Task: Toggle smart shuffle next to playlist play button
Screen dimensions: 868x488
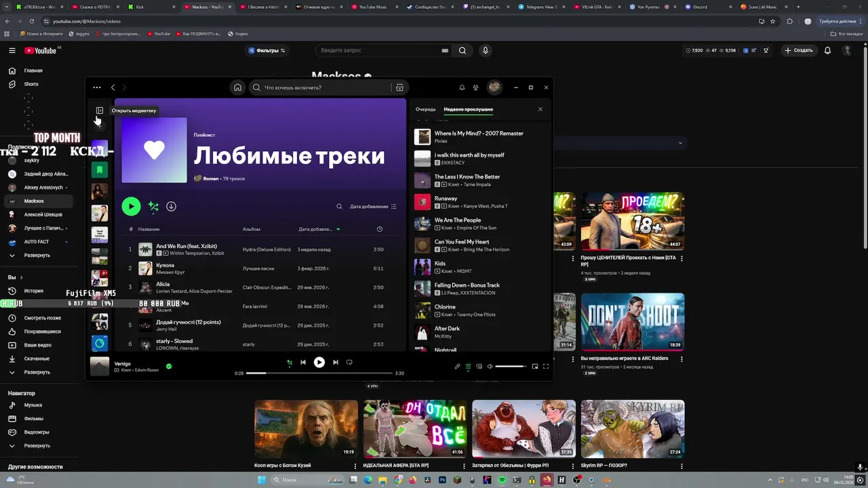Action: click(x=153, y=206)
